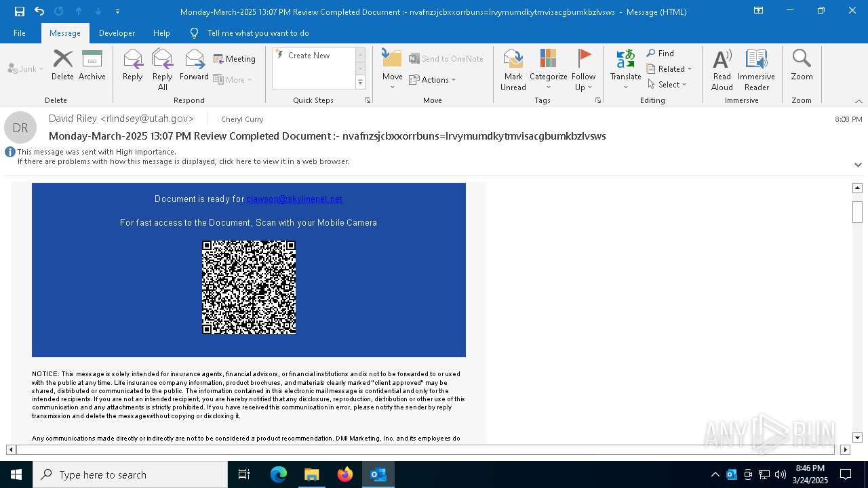Screen dimensions: 868x488
Task: Choose Reply All
Action: click(x=163, y=70)
